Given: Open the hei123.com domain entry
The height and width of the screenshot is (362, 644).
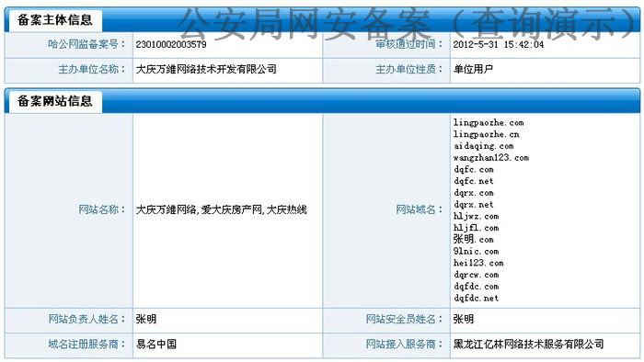Looking at the screenshot, I should click(478, 263).
